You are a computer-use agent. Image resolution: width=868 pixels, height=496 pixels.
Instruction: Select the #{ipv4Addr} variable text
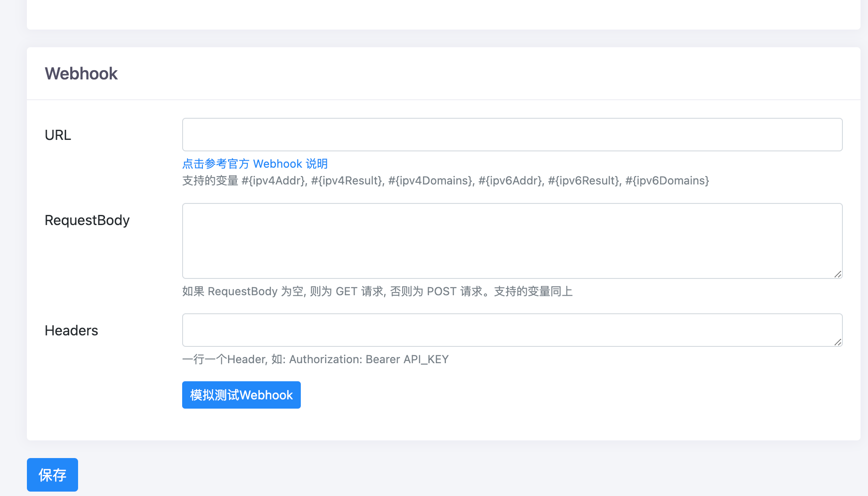(x=274, y=180)
